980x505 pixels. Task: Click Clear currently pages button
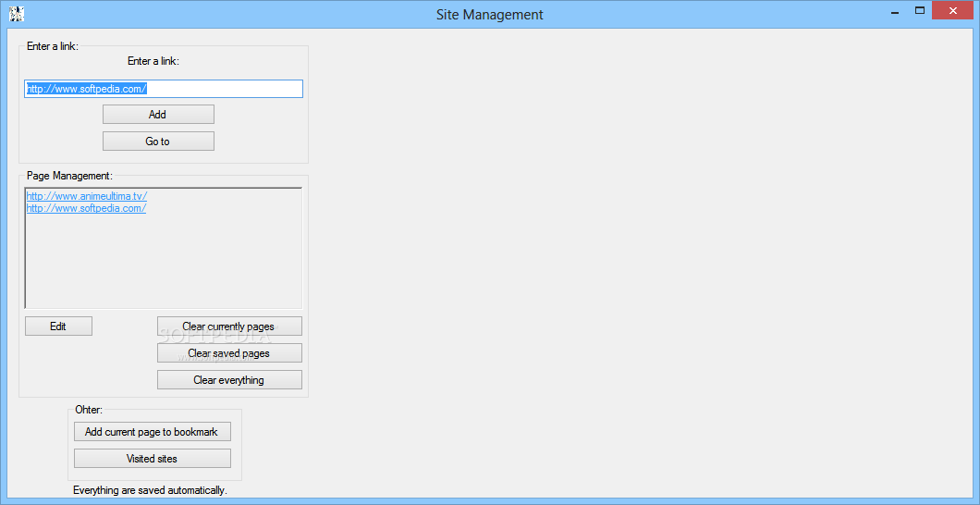229,326
